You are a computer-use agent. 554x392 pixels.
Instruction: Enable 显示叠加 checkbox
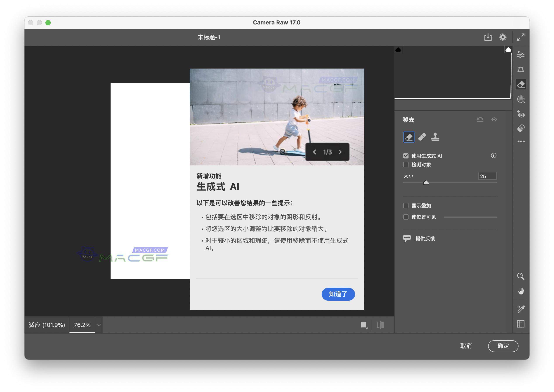[406, 205]
